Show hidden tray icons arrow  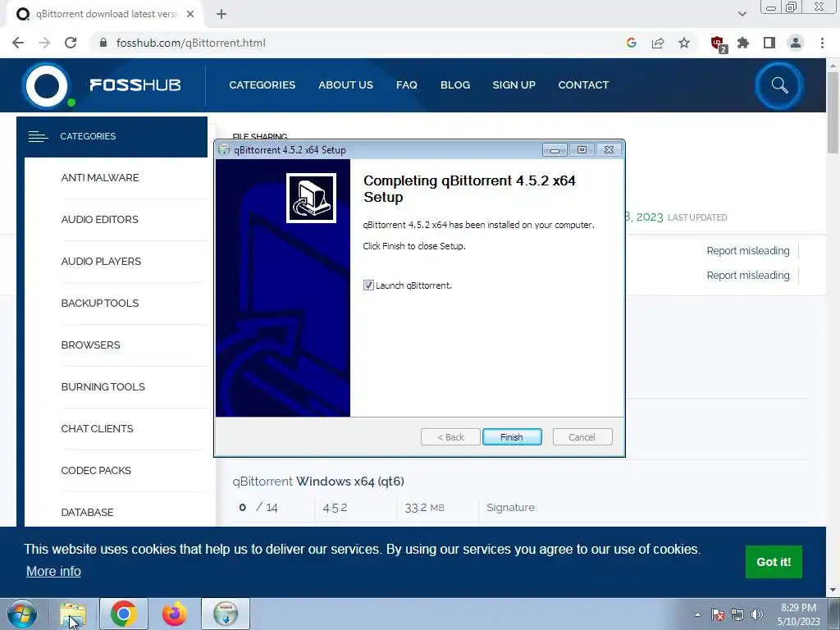(697, 614)
